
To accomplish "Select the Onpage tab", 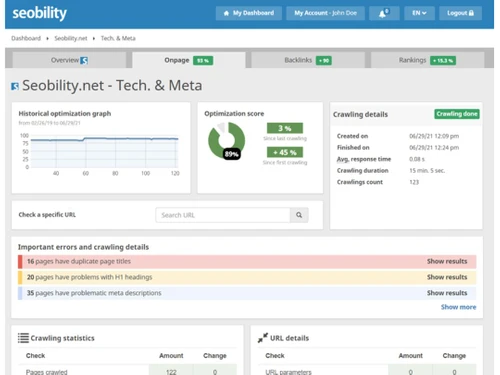I will pos(189,60).
